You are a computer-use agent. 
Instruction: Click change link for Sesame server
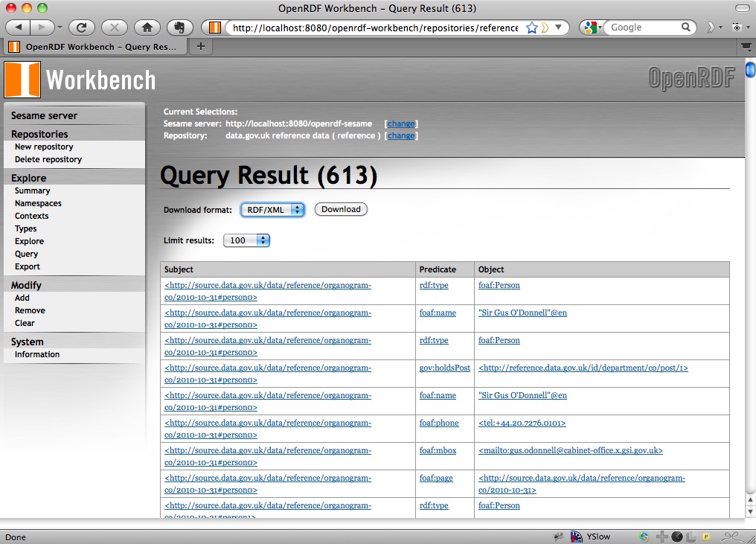tap(401, 124)
